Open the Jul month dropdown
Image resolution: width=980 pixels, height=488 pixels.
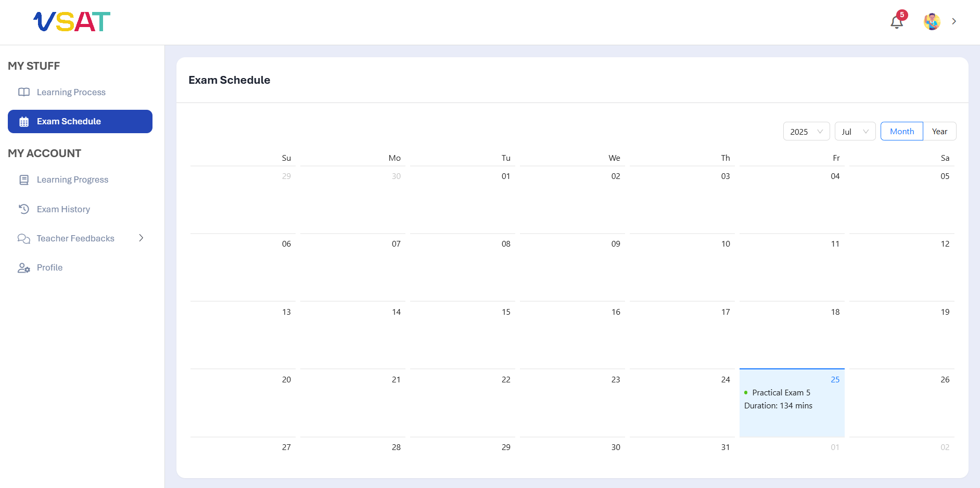[x=855, y=132]
